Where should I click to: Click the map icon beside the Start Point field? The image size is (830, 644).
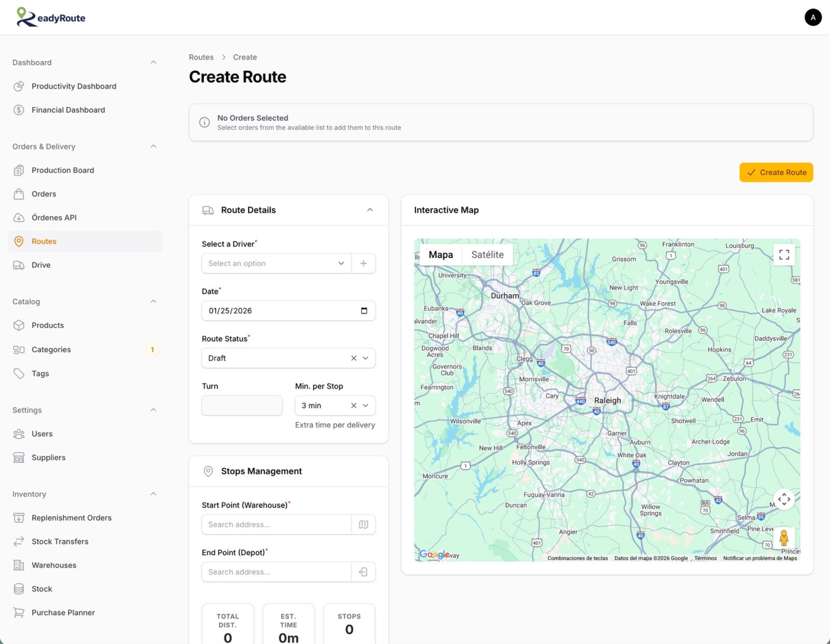click(x=363, y=524)
